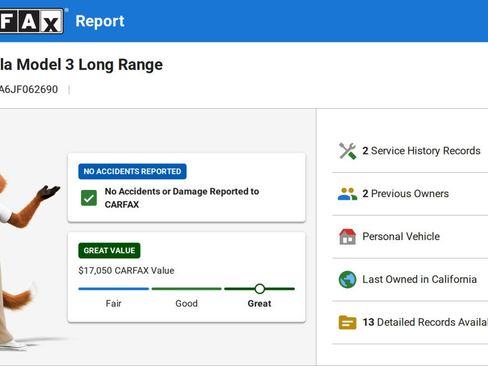
Task: Click the globe last owned icon
Action: [x=347, y=279]
